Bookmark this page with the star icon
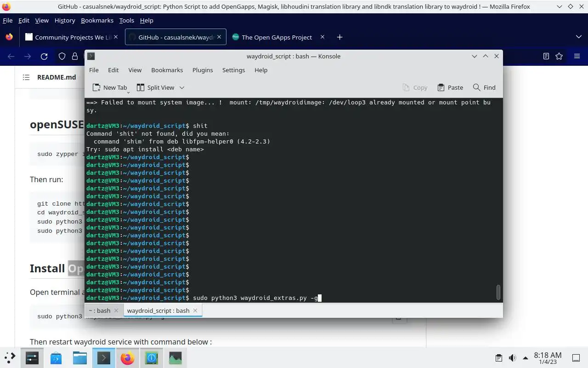The height and width of the screenshot is (368, 588). 559,56
